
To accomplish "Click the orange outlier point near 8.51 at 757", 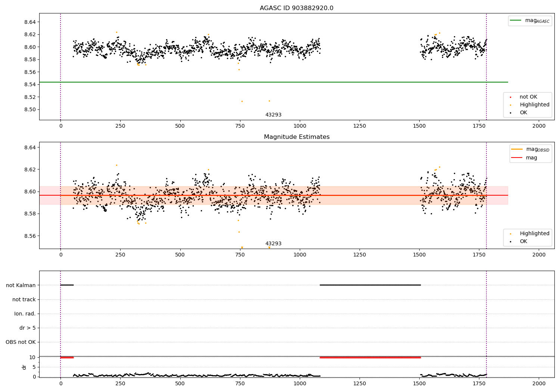I will pos(242,101).
